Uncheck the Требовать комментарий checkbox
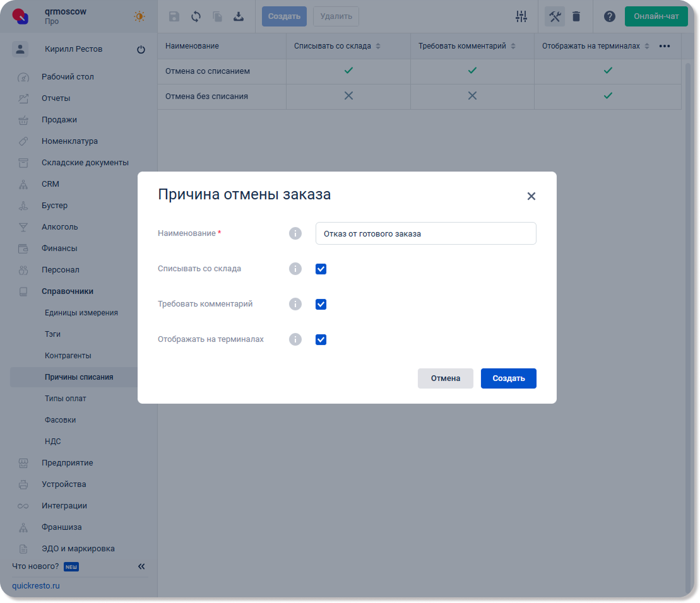Image resolution: width=700 pixels, height=603 pixels. point(321,305)
